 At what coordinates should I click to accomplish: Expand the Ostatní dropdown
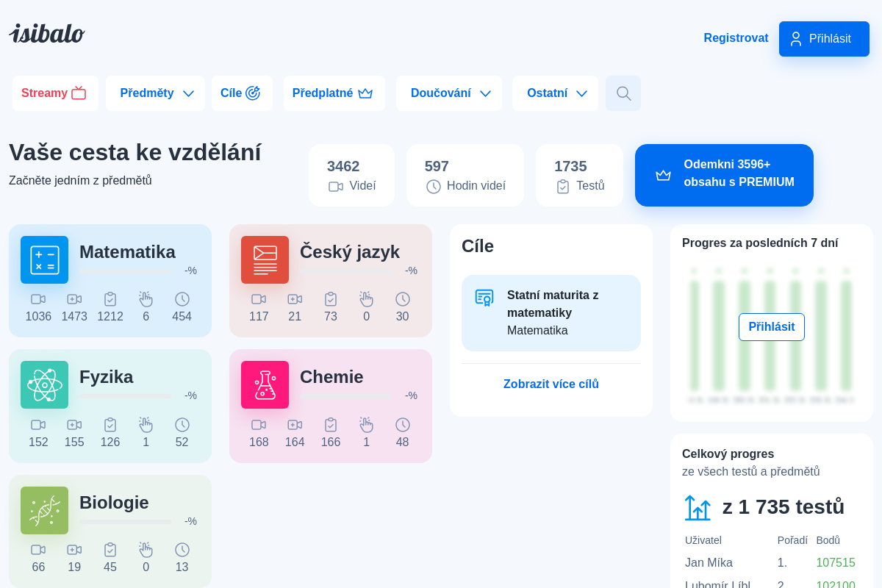click(x=555, y=93)
